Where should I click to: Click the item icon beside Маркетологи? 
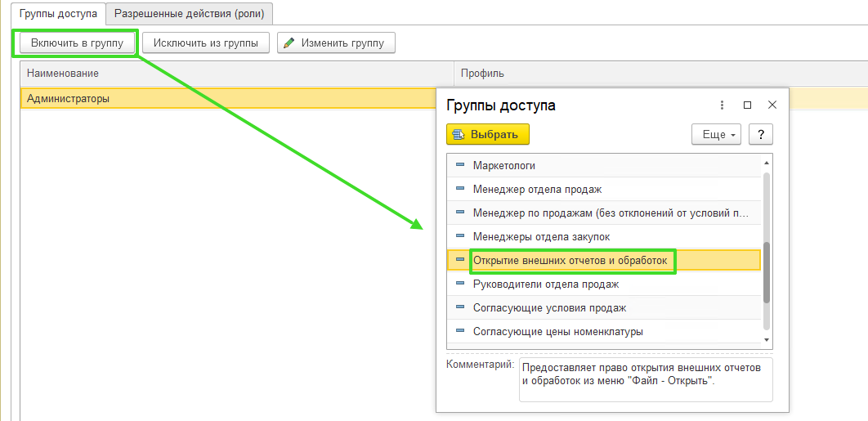(460, 164)
